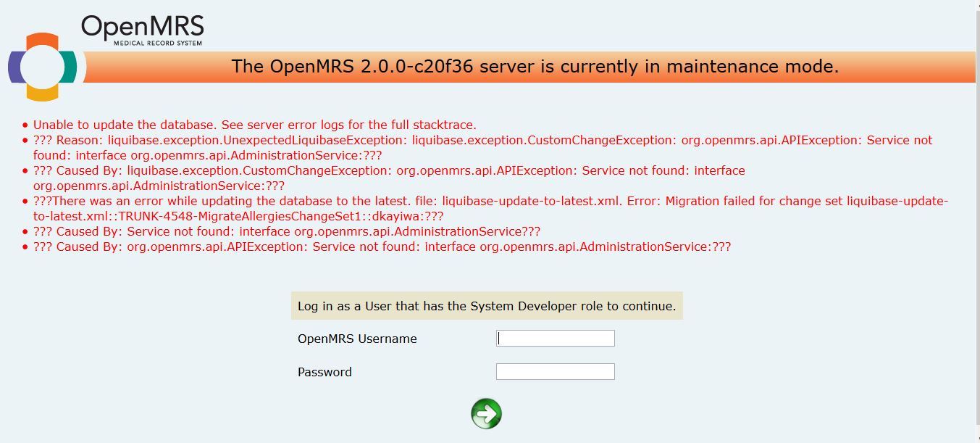This screenshot has height=443, width=980.
Task: Click the maintenance mode banner heading
Action: 535,67
